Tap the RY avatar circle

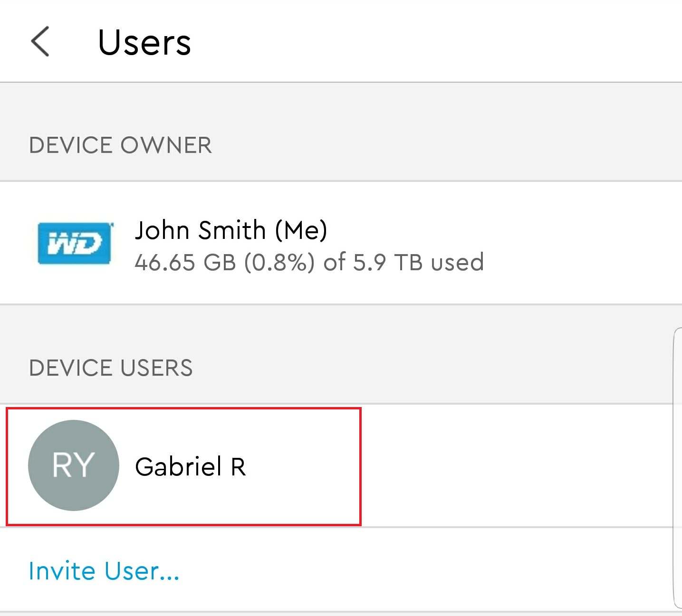[74, 465]
